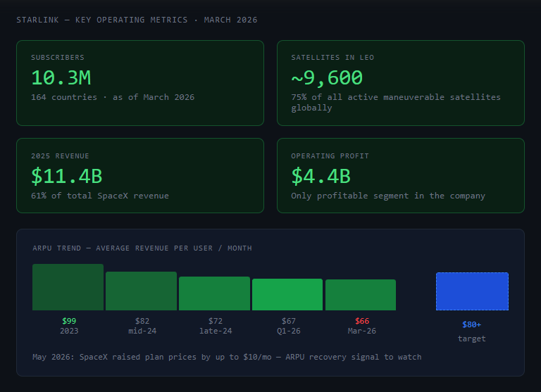Viewport: 541px width, 392px height.
Task: Click the May 2026 price raise footnote
Action: pyautogui.click(x=227, y=357)
